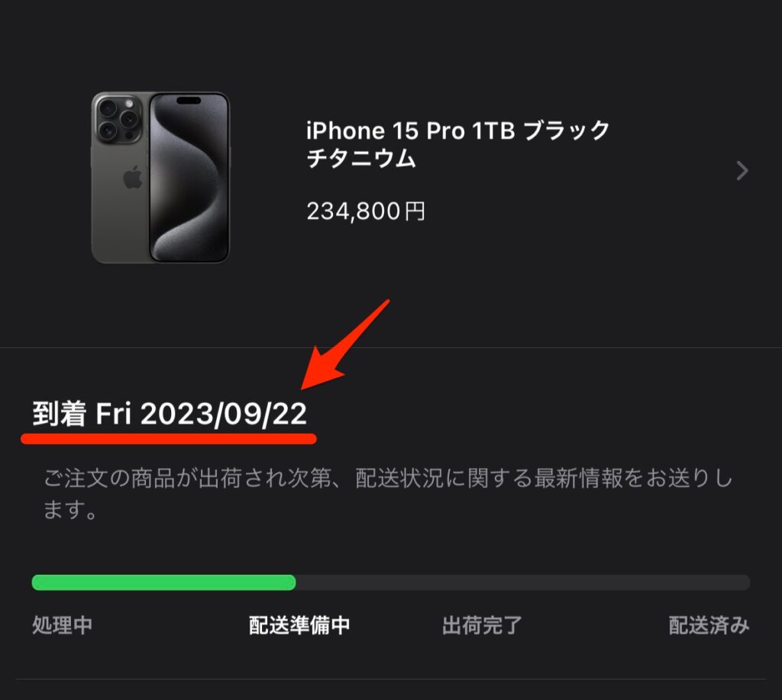Screen dimensions: 782x700
Task: Select the 配送済み status step
Action: pyautogui.click(x=709, y=624)
